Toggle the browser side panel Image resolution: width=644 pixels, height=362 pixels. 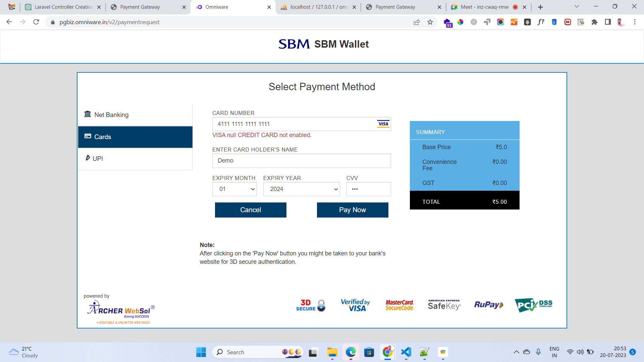click(608, 22)
